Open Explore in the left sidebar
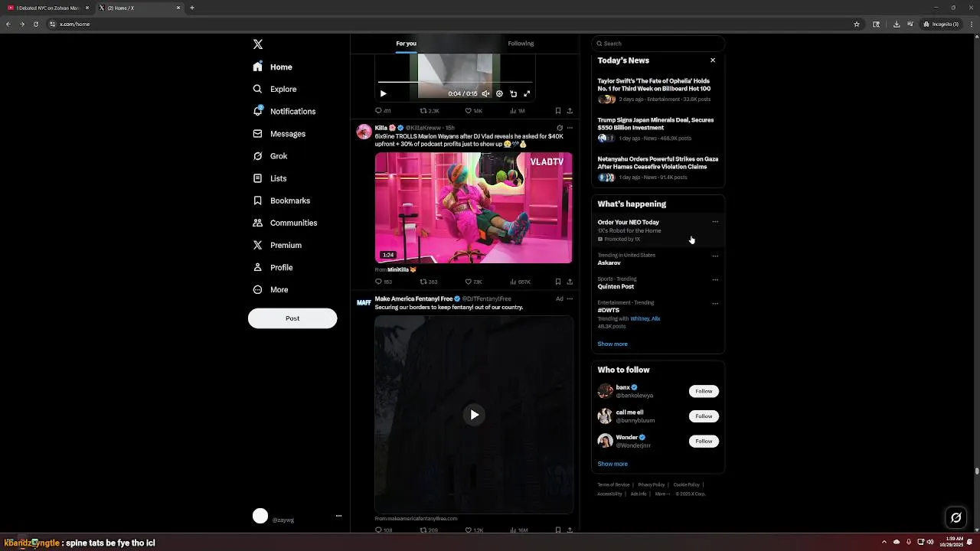 [275, 90]
